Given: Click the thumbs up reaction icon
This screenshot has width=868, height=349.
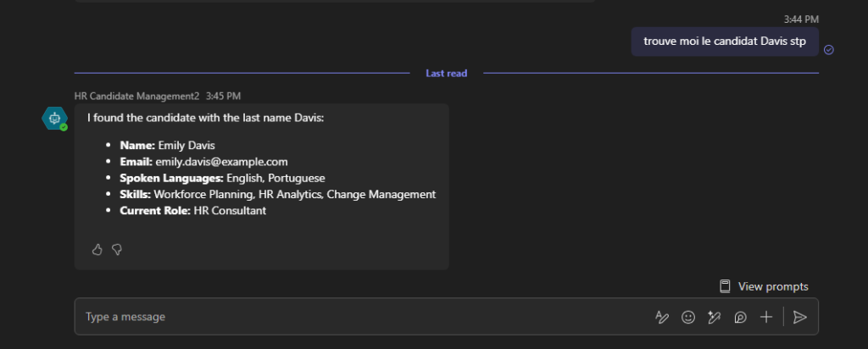Looking at the screenshot, I should click(x=97, y=249).
